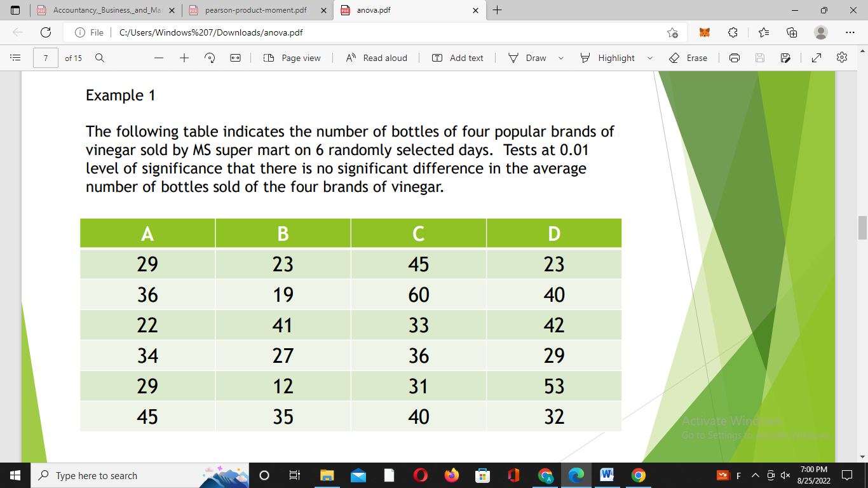Image resolution: width=868 pixels, height=488 pixels.
Task: Expand the Draw options dropdown arrow
Action: coord(561,58)
